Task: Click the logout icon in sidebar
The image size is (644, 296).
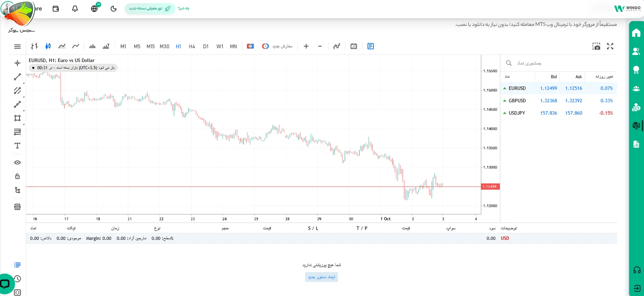Action: pyautogui.click(x=637, y=289)
